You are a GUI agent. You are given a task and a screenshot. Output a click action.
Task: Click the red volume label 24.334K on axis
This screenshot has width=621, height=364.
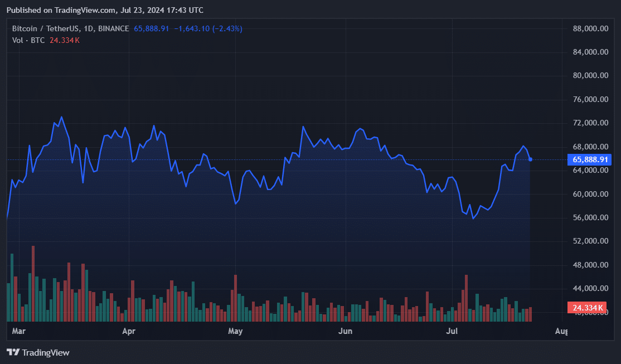587,308
